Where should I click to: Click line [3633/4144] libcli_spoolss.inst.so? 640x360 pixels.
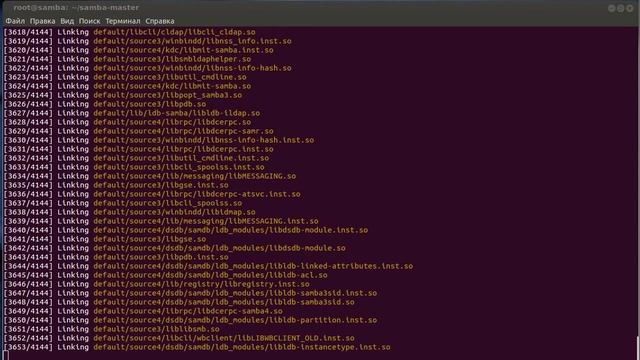click(134, 167)
